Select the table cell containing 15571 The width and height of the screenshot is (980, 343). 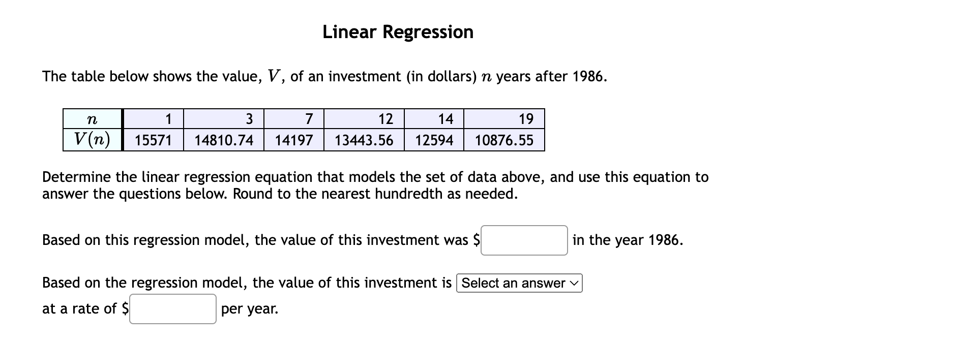coord(153,140)
